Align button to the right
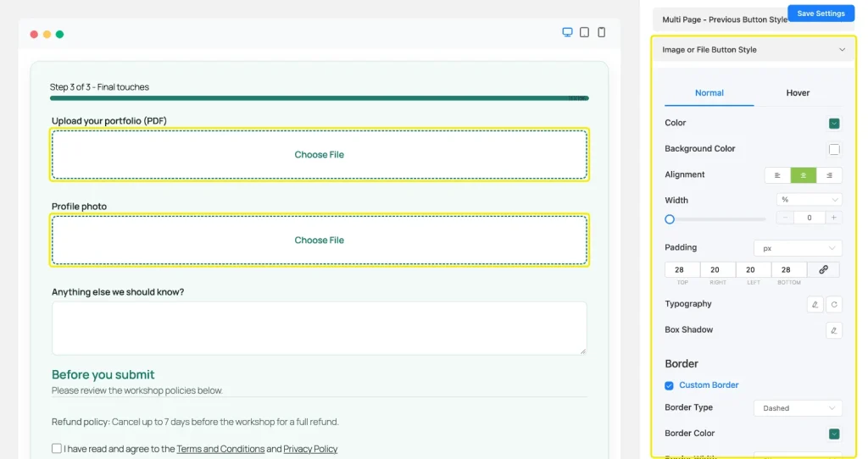 [x=829, y=175]
